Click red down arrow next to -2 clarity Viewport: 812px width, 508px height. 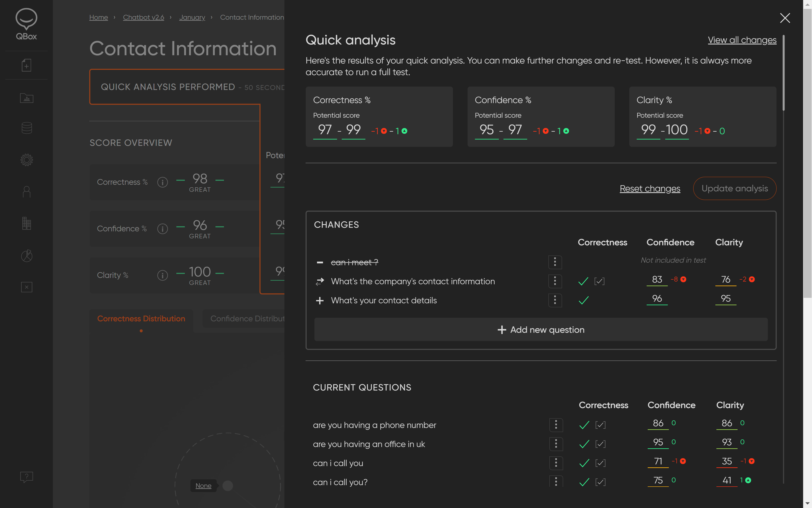752,280
